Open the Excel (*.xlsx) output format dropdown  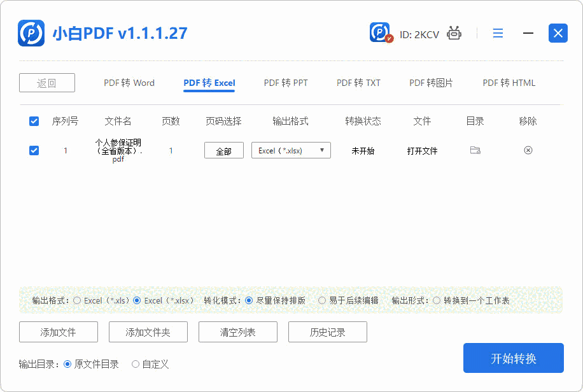coord(291,150)
